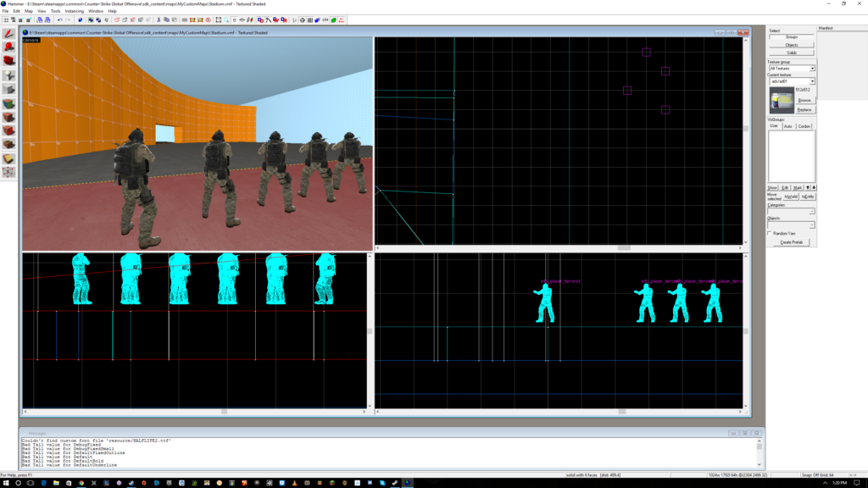Select the Block (brush) tool

(x=8, y=89)
